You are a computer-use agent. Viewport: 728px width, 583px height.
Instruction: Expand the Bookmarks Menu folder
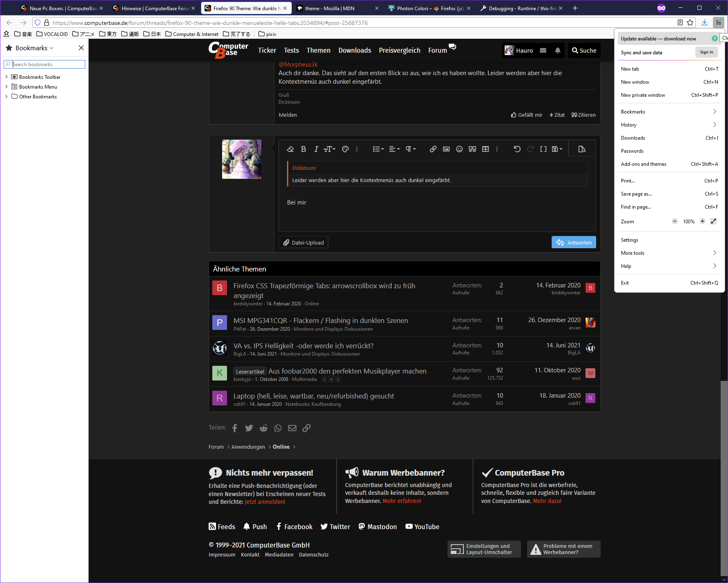7,87
